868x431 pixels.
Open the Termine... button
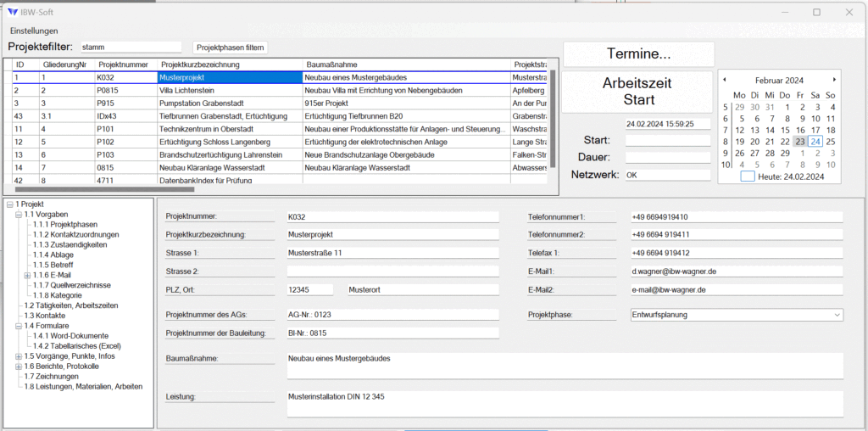pos(638,53)
